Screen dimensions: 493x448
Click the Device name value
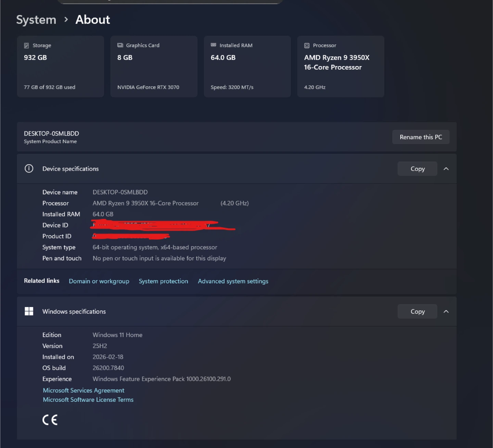click(x=120, y=192)
